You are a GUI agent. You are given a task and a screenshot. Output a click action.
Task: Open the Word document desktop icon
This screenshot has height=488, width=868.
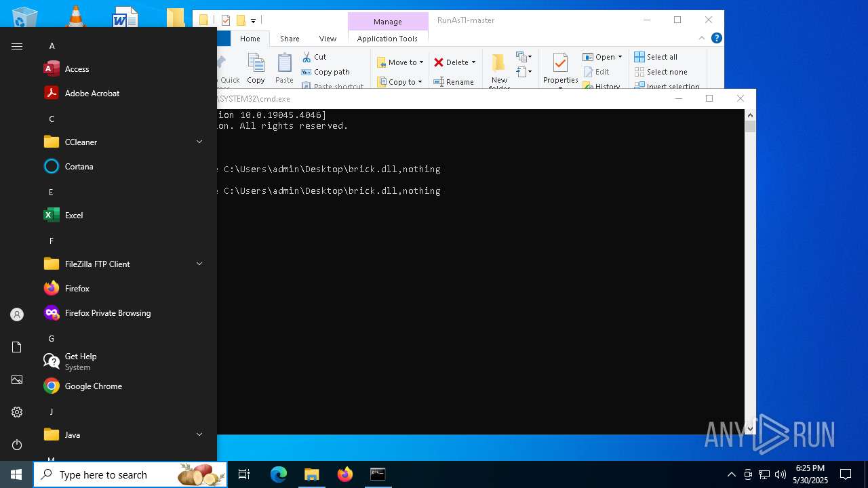point(125,17)
